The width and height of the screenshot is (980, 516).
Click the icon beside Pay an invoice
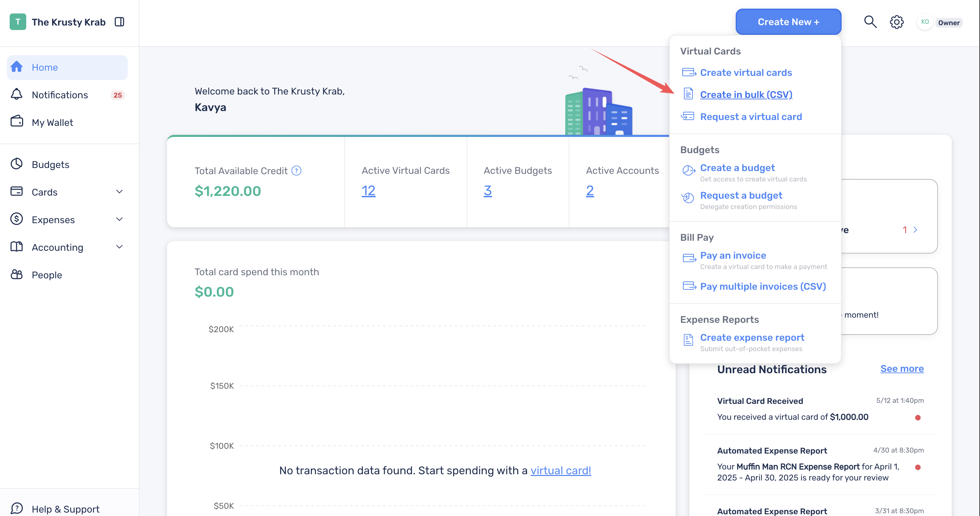tap(689, 259)
